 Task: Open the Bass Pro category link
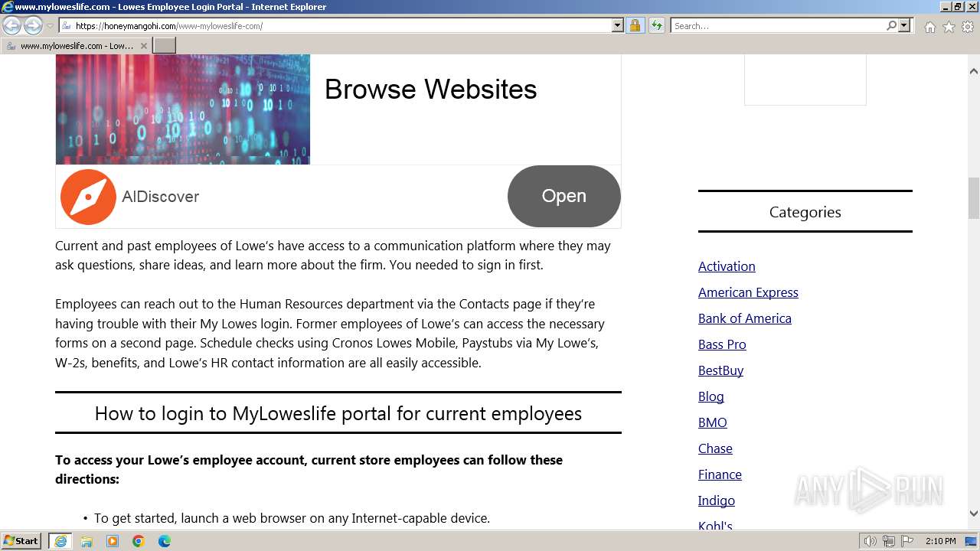pyautogui.click(x=722, y=344)
